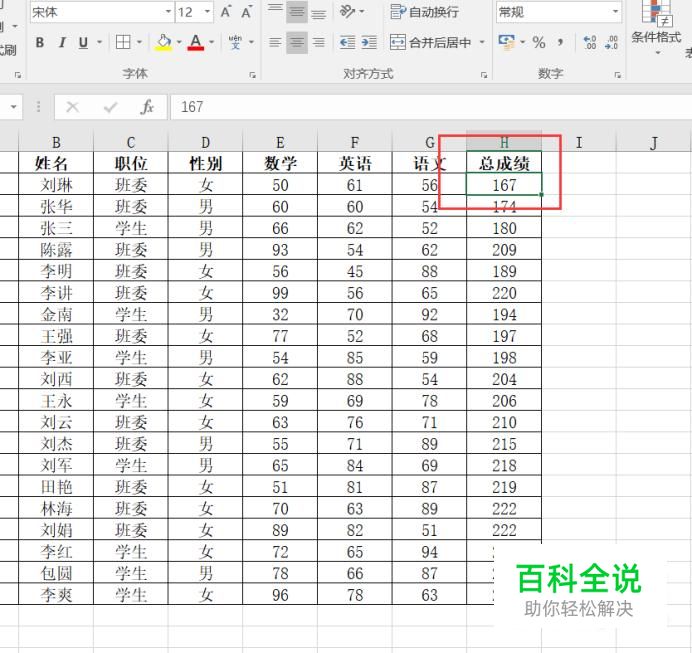Open 字体 group dialog launcher
Screen dimensions: 692x653
click(252, 75)
